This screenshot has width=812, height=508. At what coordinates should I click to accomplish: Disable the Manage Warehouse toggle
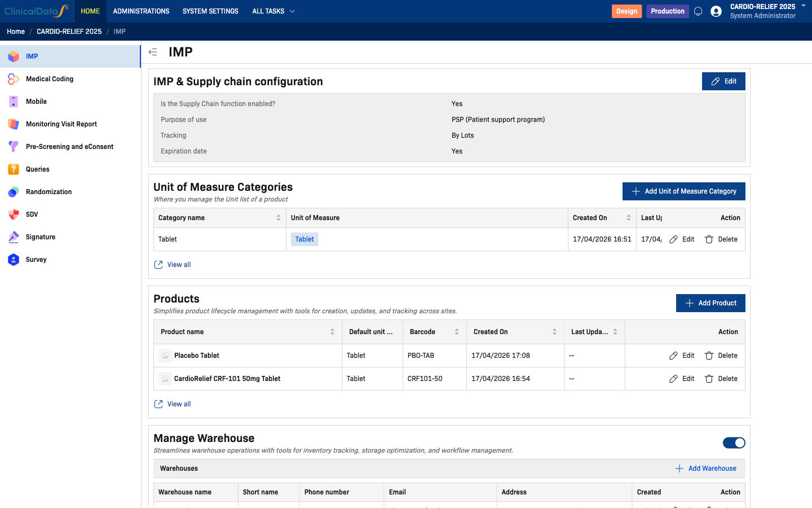point(734,443)
